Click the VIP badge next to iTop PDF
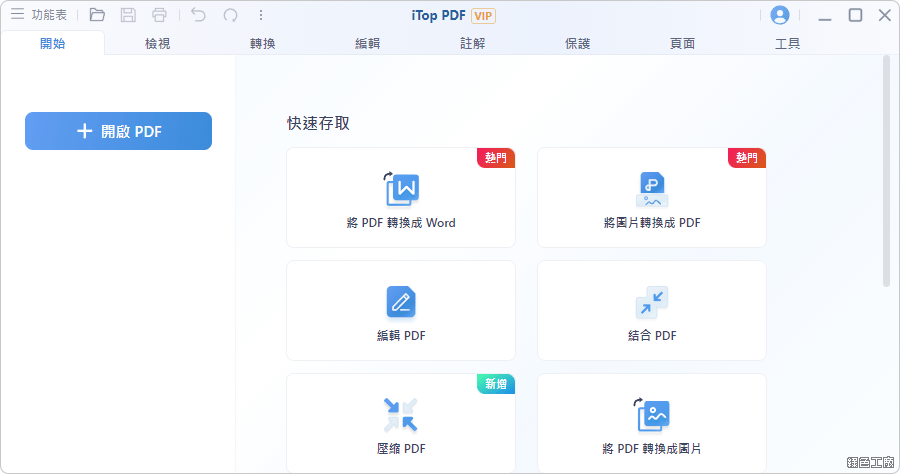The width and height of the screenshot is (900, 474). click(x=483, y=15)
